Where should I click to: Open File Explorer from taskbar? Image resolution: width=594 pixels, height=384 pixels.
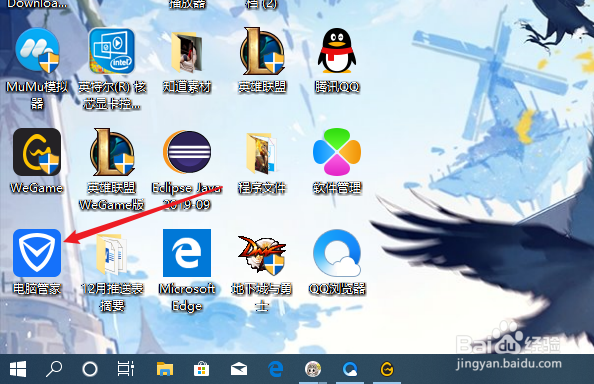click(x=165, y=369)
